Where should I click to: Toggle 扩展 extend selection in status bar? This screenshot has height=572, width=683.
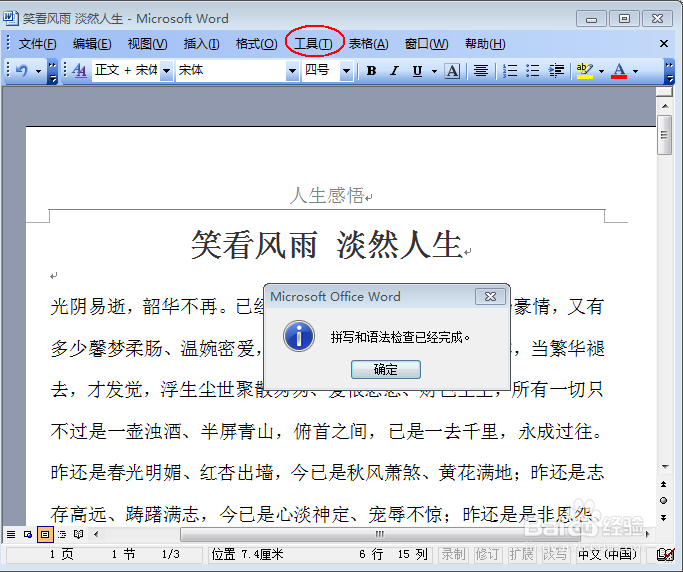[521, 554]
